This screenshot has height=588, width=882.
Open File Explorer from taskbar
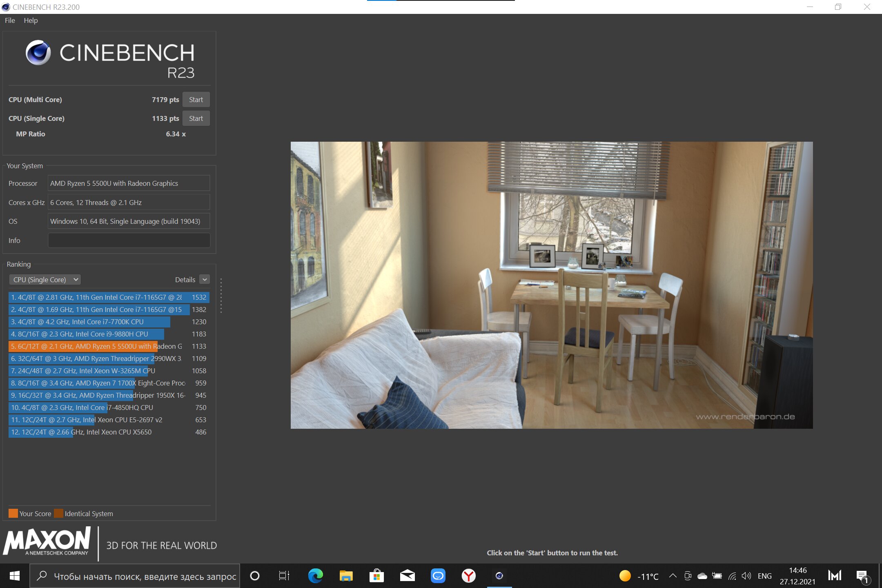pos(346,576)
